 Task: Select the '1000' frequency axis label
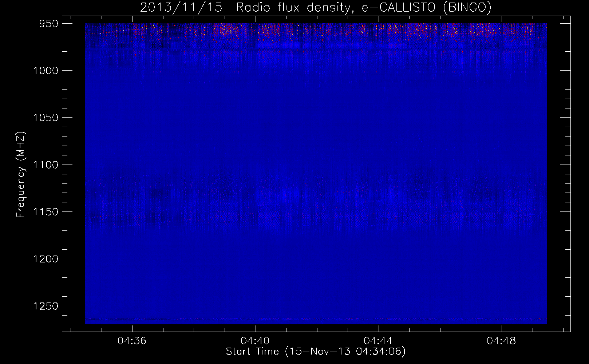point(46,71)
